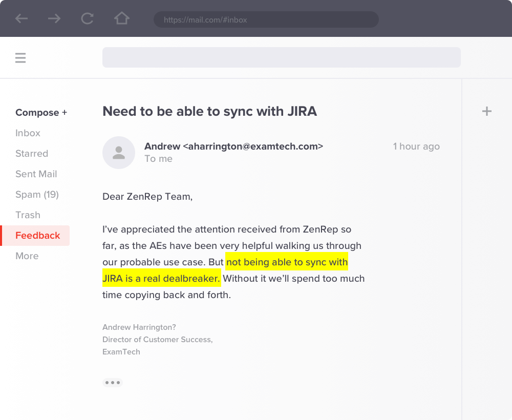The height and width of the screenshot is (420, 512).
Task: Click the email subject about JIRA sync
Action: point(209,111)
